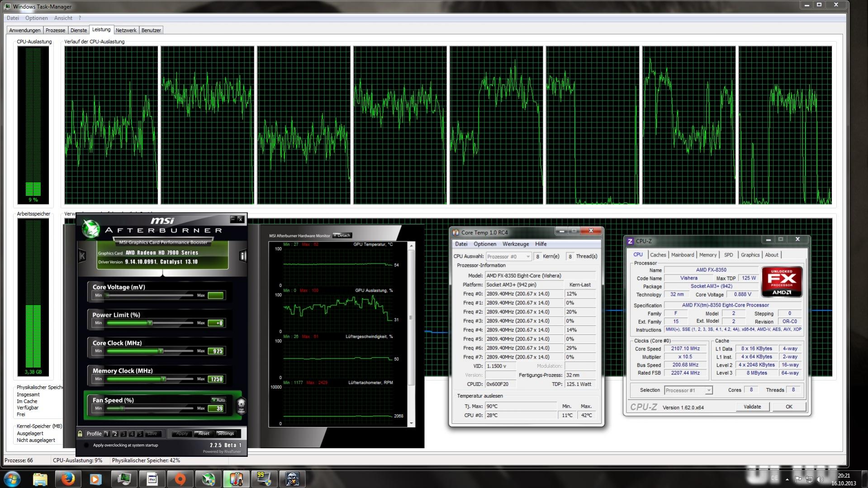
Task: Open the notepad-like taskbar icon
Action: 152,479
